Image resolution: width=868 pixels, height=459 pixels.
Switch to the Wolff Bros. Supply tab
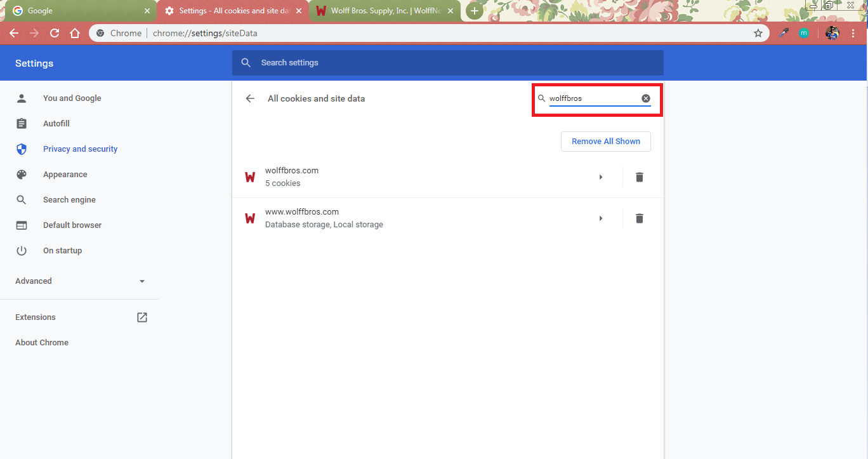(384, 11)
